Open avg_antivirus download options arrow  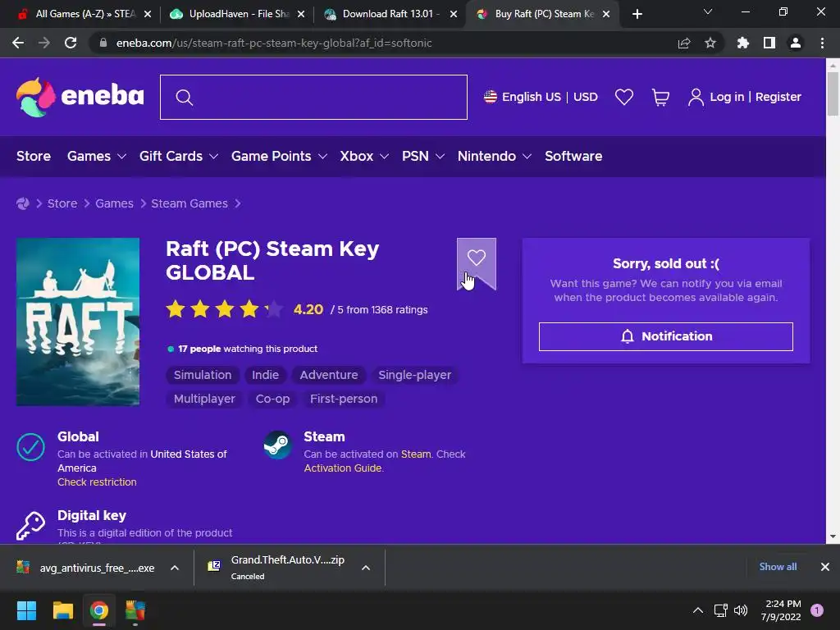tap(174, 568)
